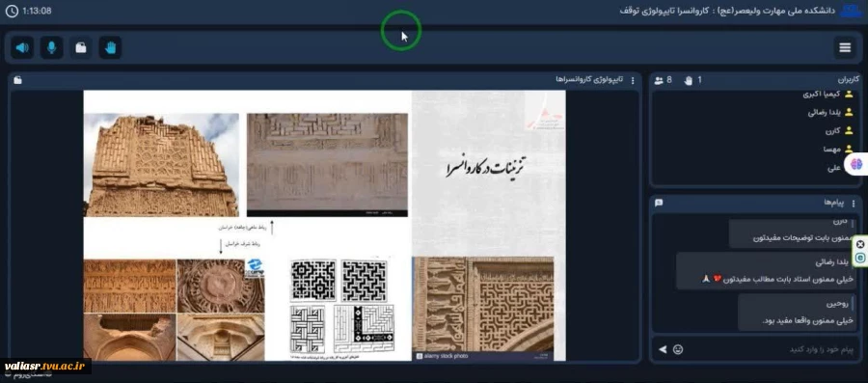Open the messages panel three-dot menu
Image resolution: width=868 pixels, height=383 pixels.
pyautogui.click(x=854, y=204)
